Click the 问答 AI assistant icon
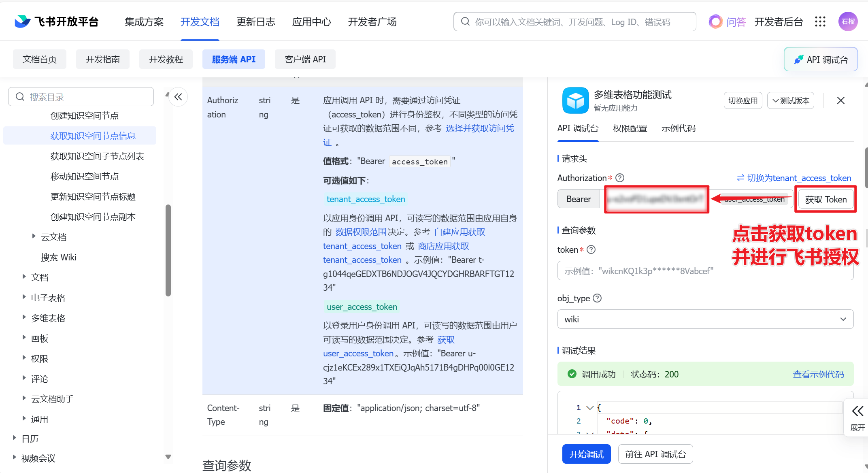The height and width of the screenshot is (473, 868). pyautogui.click(x=715, y=21)
